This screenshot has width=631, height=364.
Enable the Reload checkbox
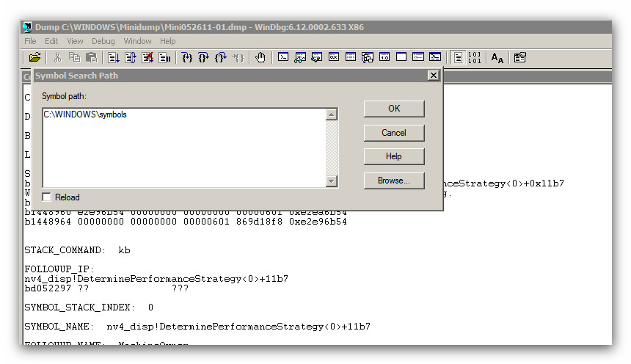[47, 197]
